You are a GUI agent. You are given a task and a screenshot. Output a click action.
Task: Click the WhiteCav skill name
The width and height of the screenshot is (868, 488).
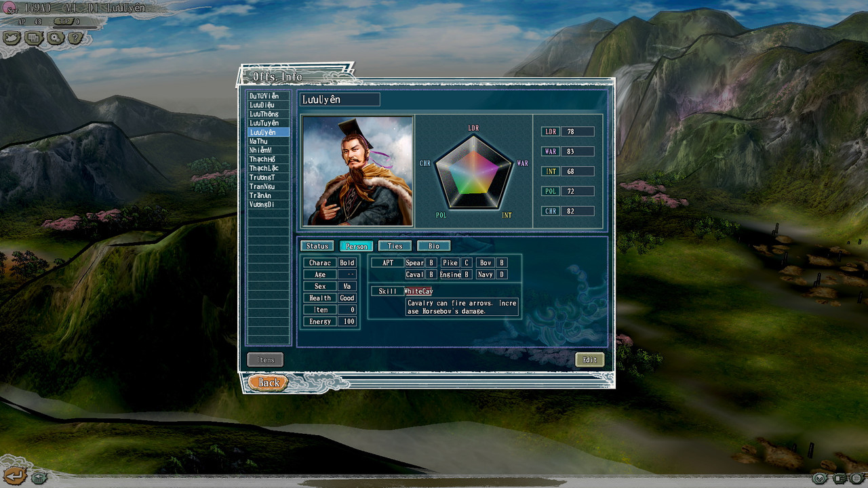point(418,291)
